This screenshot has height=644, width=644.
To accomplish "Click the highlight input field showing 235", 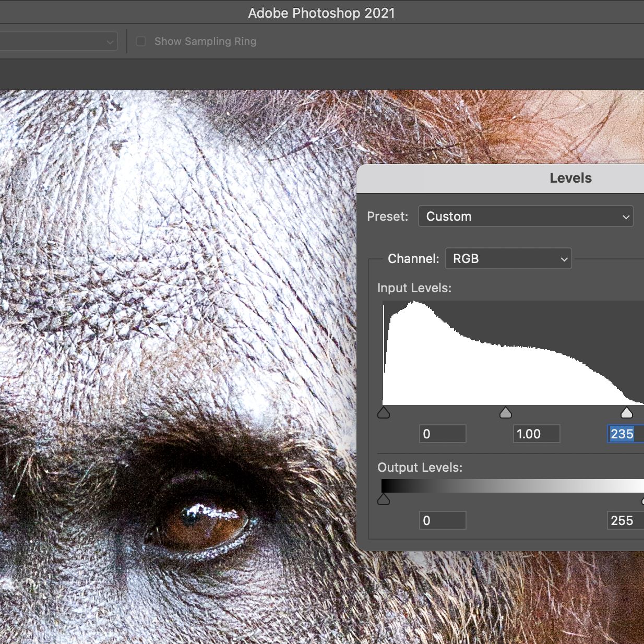I will (x=625, y=434).
